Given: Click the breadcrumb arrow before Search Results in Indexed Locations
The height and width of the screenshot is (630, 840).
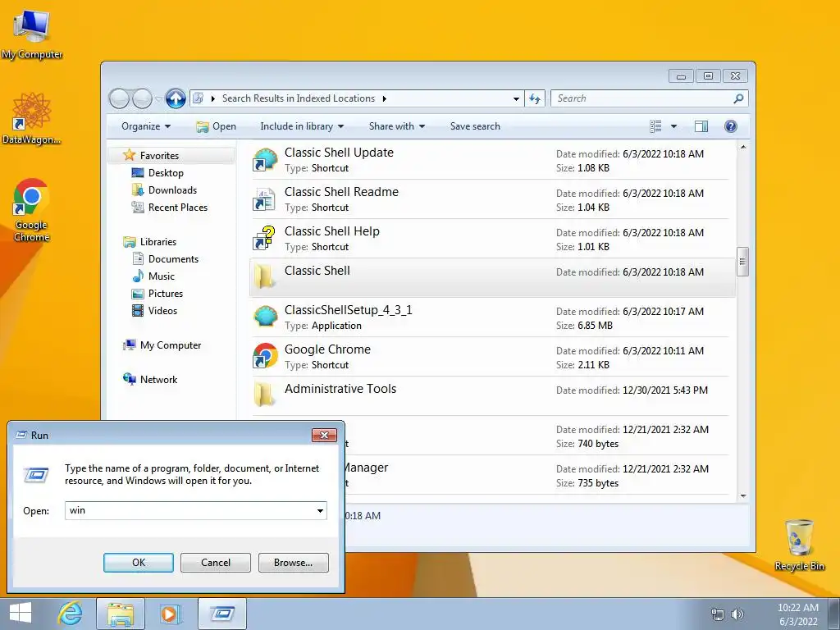Looking at the screenshot, I should click(212, 98).
